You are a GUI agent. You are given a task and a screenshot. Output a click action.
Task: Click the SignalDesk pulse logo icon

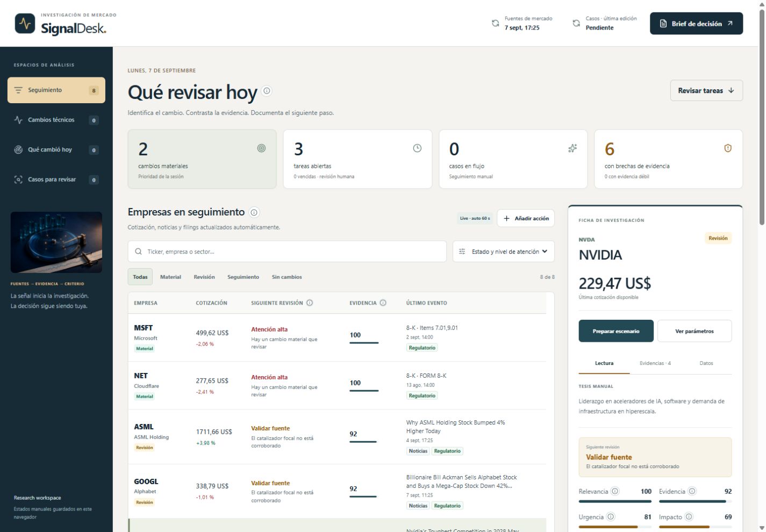25,24
